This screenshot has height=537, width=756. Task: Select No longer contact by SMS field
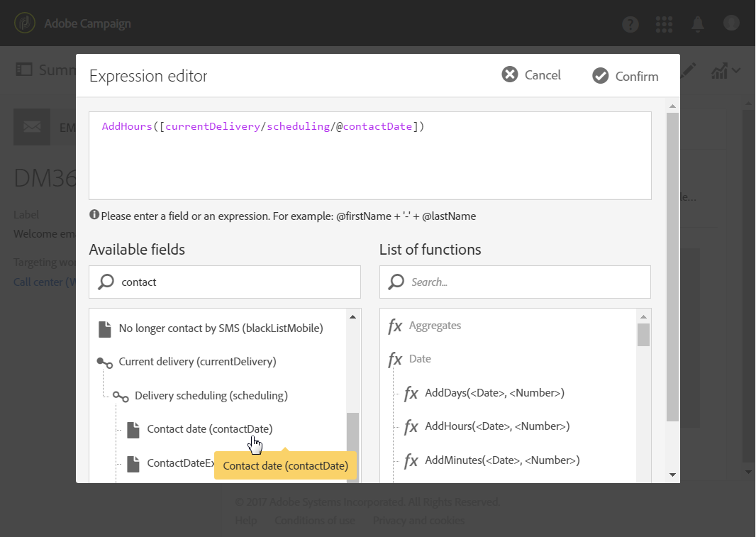click(221, 328)
